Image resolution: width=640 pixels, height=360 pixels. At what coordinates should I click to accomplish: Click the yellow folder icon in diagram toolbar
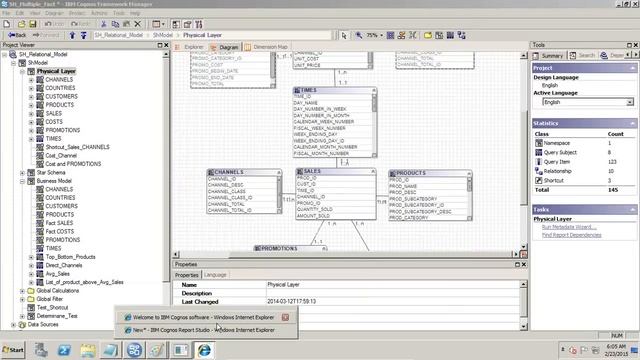[428, 36]
